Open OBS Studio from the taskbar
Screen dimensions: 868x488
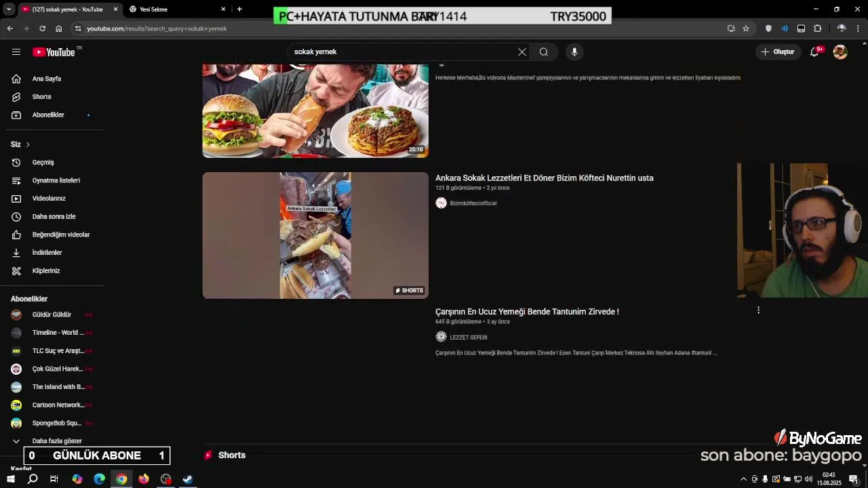(x=166, y=479)
